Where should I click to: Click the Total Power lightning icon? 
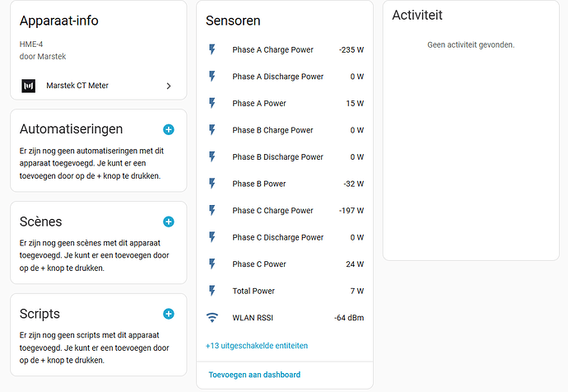212,291
